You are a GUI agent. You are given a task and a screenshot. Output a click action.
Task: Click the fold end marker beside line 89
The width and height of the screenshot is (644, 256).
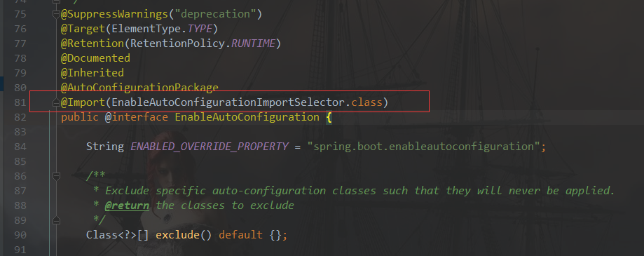tap(56, 220)
